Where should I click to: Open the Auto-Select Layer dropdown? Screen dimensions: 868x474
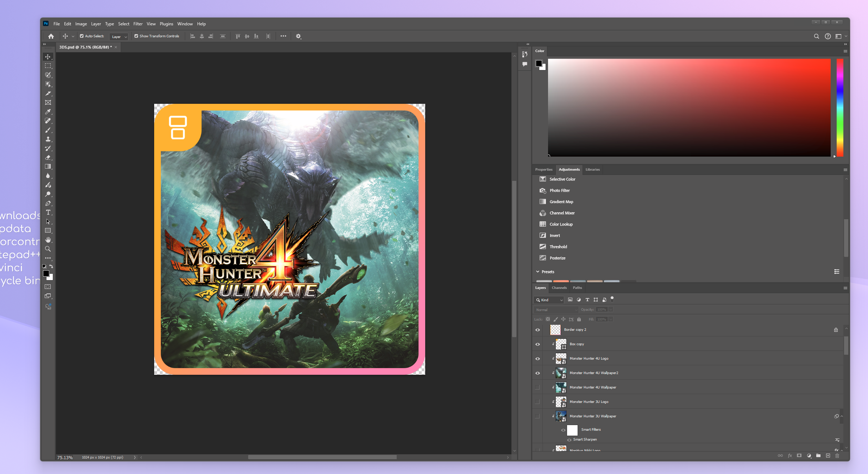(119, 37)
